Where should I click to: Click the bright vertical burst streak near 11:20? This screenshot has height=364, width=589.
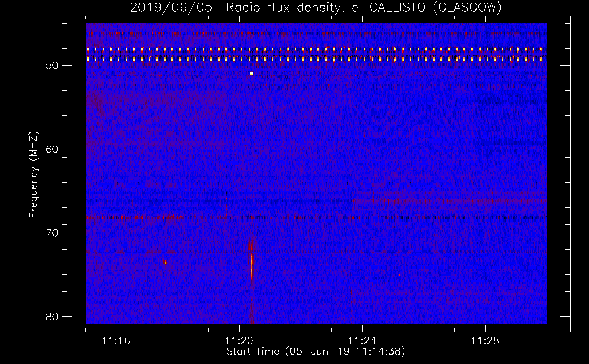coord(251,280)
